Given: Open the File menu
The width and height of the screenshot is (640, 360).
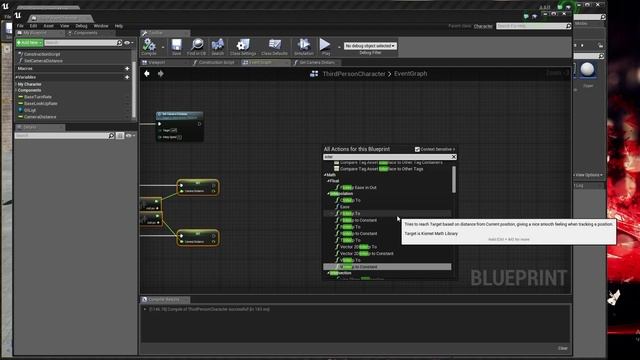Looking at the screenshot, I should pyautogui.click(x=20, y=26).
